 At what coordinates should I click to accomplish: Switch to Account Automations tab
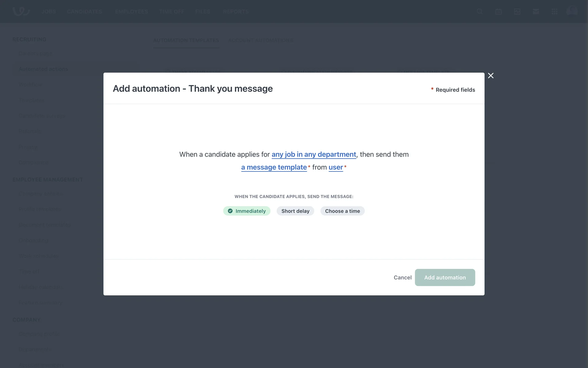pos(260,40)
